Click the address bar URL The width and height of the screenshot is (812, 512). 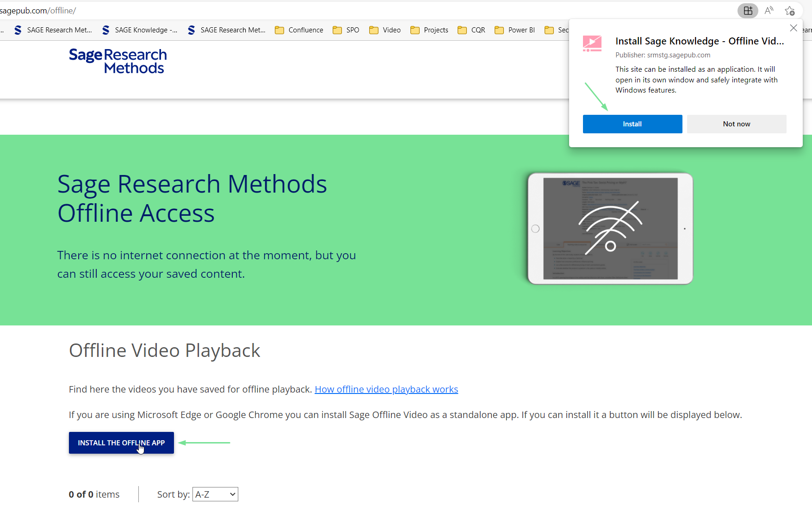[x=38, y=11]
